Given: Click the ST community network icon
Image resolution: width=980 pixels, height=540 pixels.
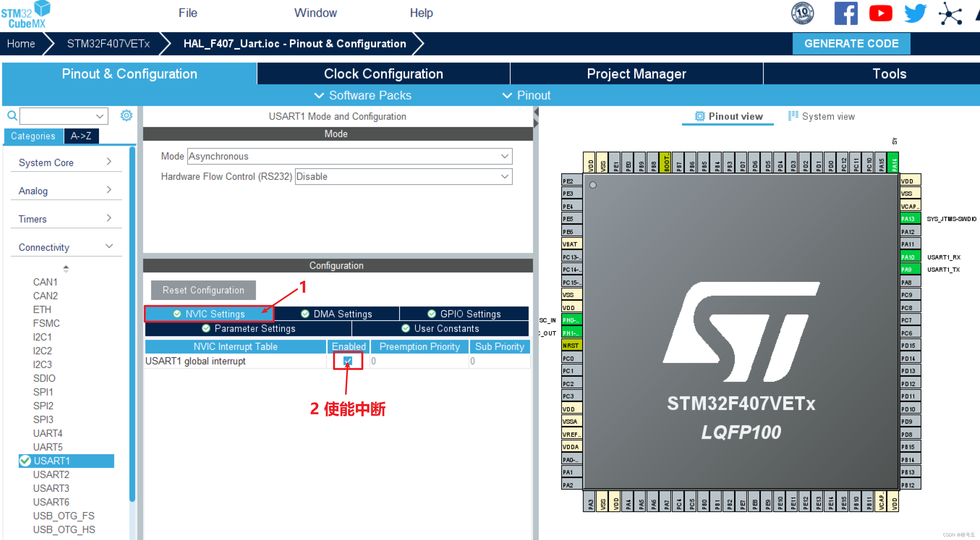Looking at the screenshot, I should pos(950,14).
